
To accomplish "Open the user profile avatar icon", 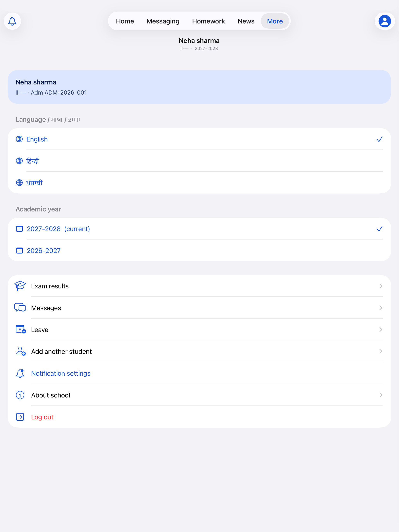I will tap(385, 21).
